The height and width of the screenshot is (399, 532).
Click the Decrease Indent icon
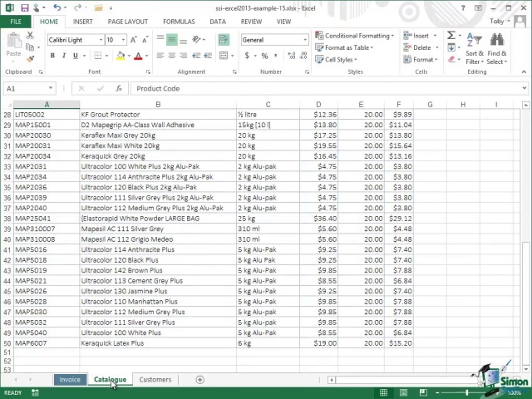pos(196,56)
